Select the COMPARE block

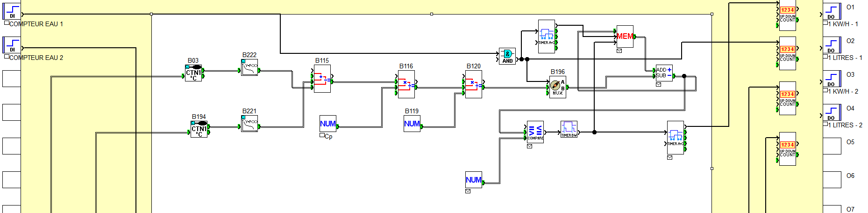(535, 132)
